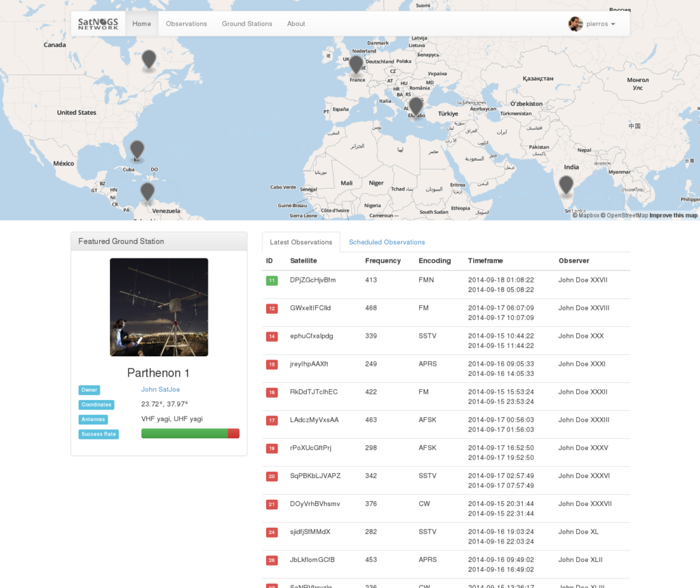Click the pierros user avatar
The height and width of the screenshot is (588, 700).
tap(576, 24)
